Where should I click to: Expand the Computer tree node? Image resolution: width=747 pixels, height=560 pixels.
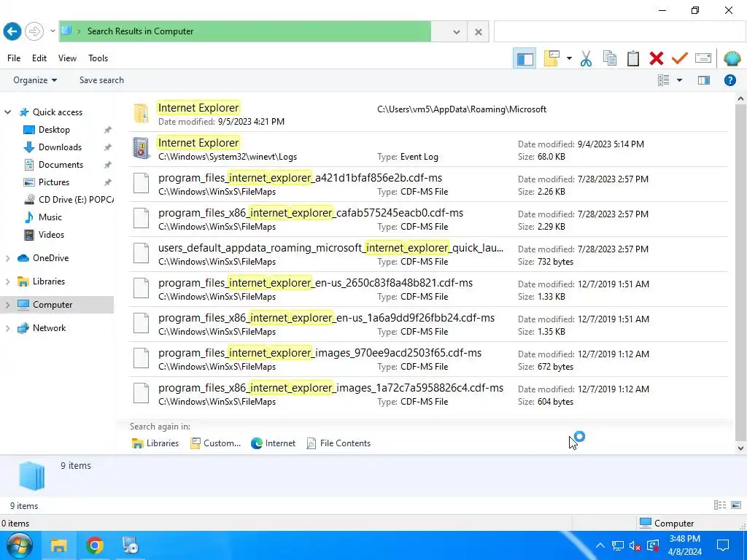[7, 305]
